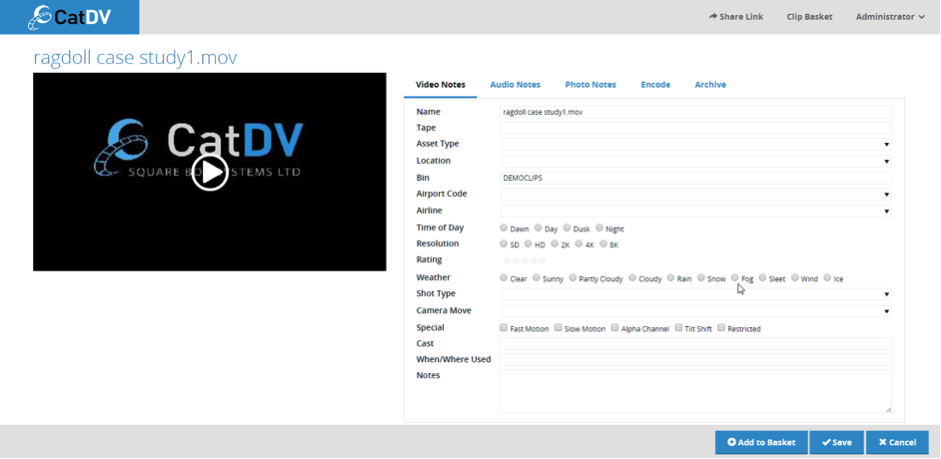Image resolution: width=941 pixels, height=459 pixels.
Task: Set the star rating for the clip
Action: 524,261
